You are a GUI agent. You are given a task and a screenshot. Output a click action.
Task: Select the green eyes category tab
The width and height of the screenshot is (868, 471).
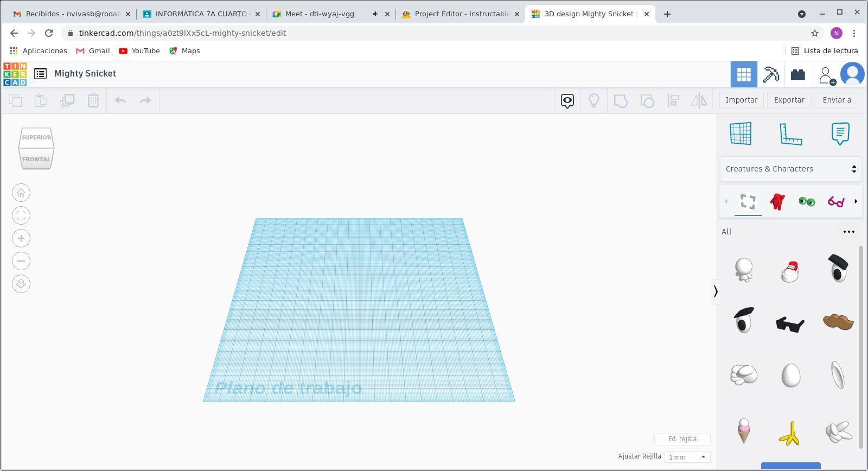point(807,202)
